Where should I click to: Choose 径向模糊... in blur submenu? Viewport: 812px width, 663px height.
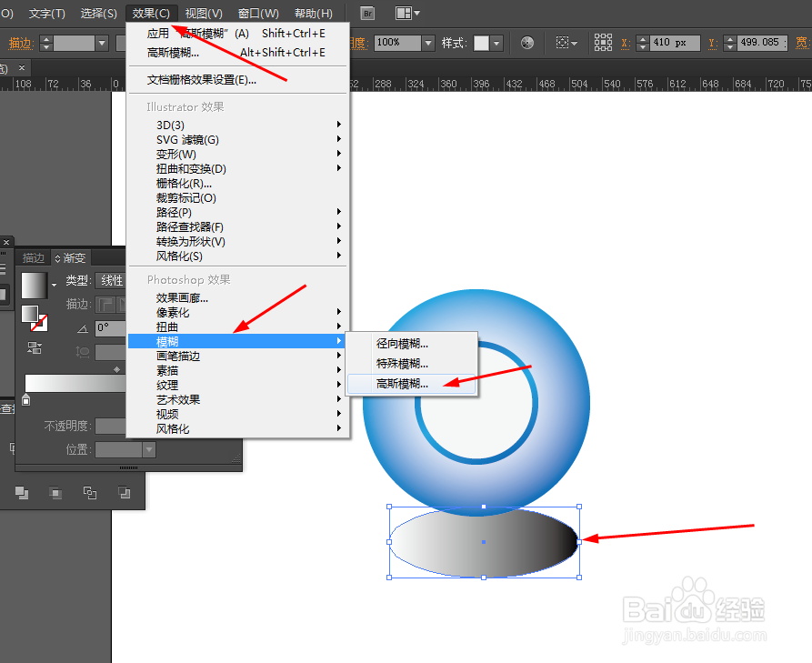(x=412, y=344)
